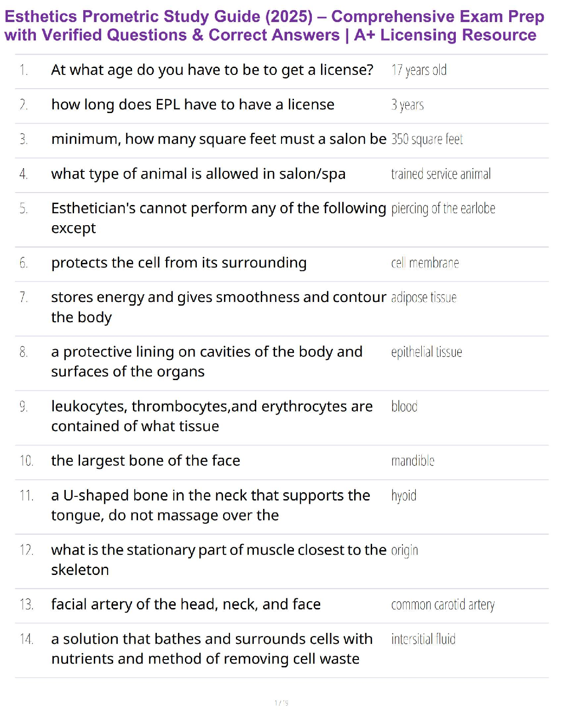Click the page number at the bottom

pyautogui.click(x=281, y=703)
